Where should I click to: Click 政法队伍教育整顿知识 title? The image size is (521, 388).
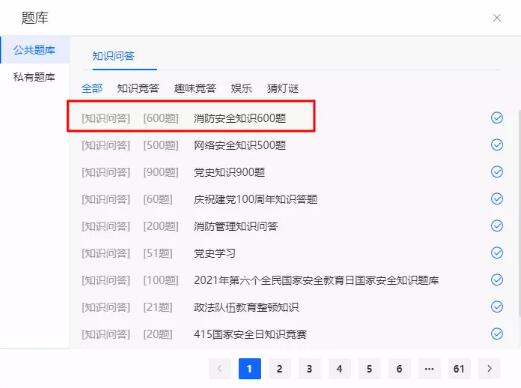246,307
